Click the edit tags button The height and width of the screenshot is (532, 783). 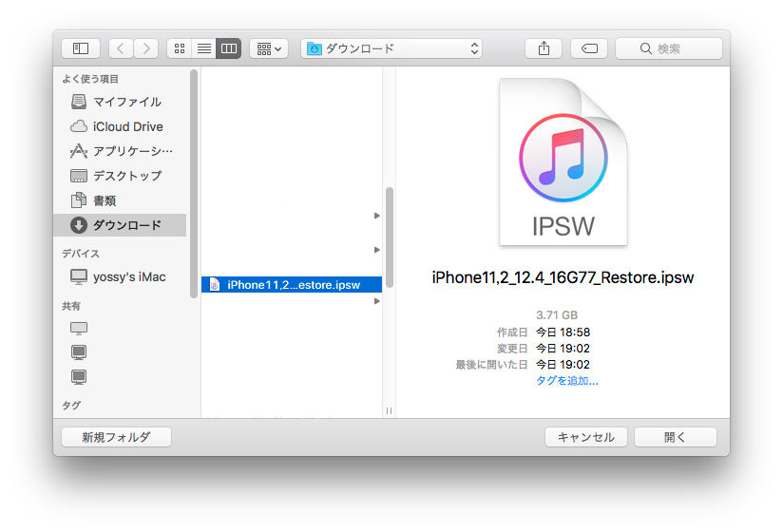coord(589,48)
